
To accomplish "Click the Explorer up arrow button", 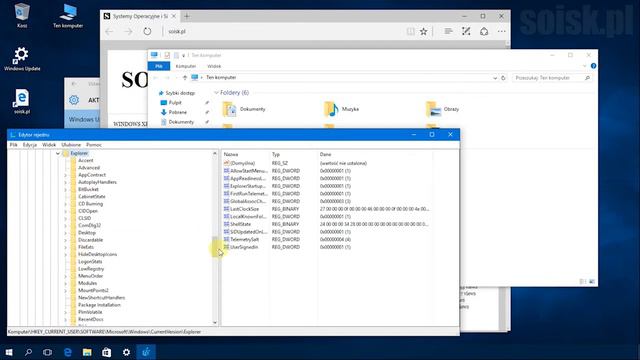I will (185, 78).
